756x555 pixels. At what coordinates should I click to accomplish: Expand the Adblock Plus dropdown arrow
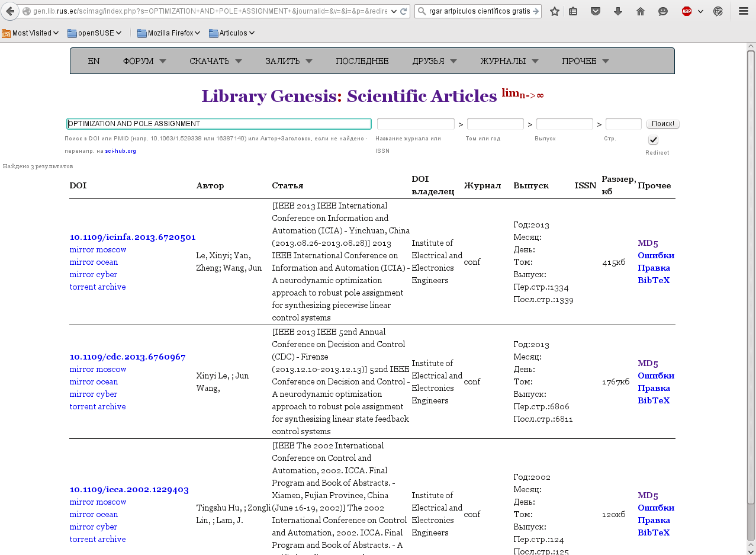point(701,11)
